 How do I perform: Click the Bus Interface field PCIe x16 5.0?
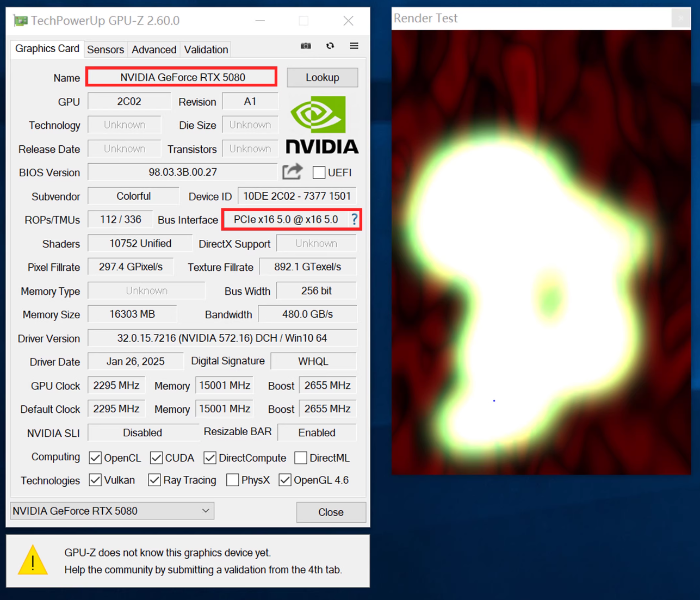tap(286, 219)
